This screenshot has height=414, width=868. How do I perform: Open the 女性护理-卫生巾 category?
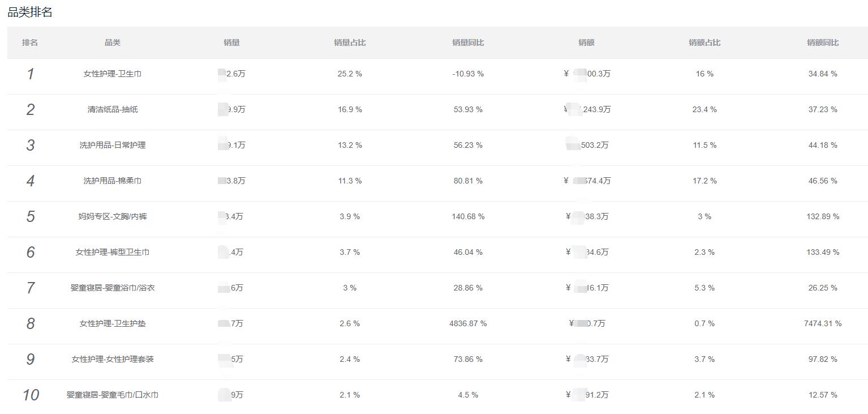click(x=113, y=74)
